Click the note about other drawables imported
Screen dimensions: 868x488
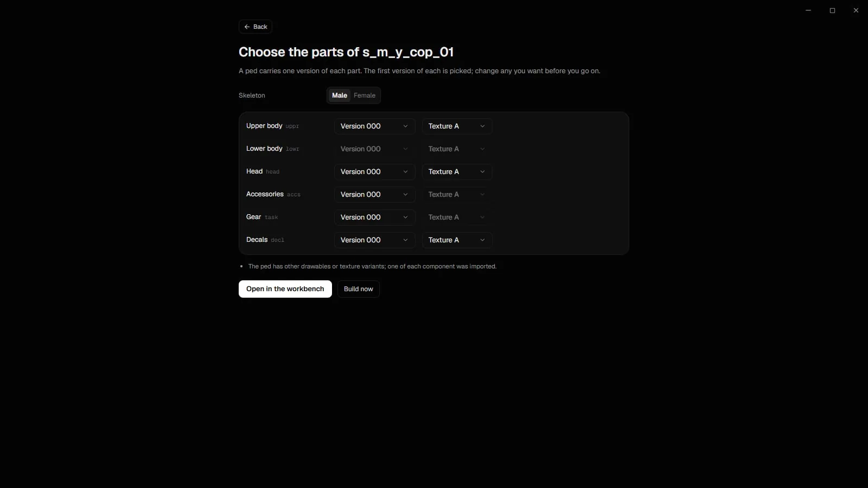coord(372,266)
